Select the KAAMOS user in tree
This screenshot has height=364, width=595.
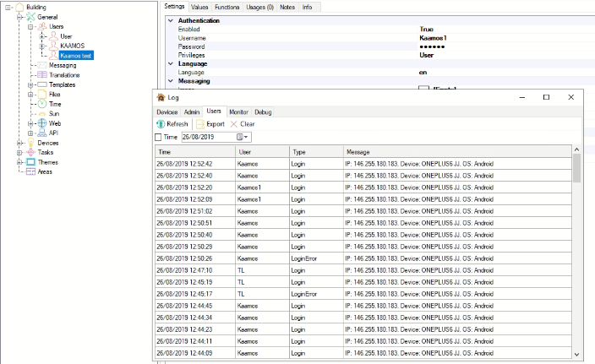72,46
